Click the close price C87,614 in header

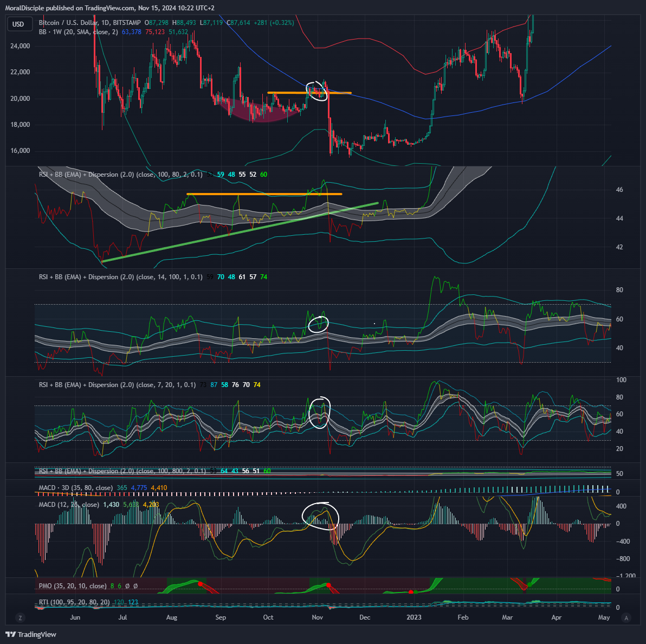click(238, 23)
